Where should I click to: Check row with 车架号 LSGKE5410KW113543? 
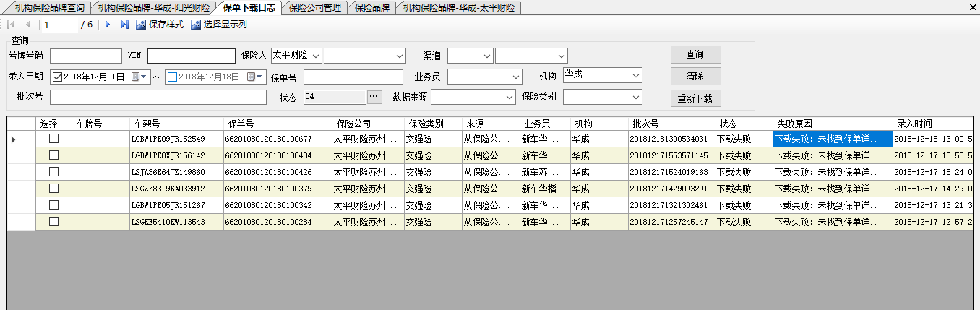coord(54,222)
